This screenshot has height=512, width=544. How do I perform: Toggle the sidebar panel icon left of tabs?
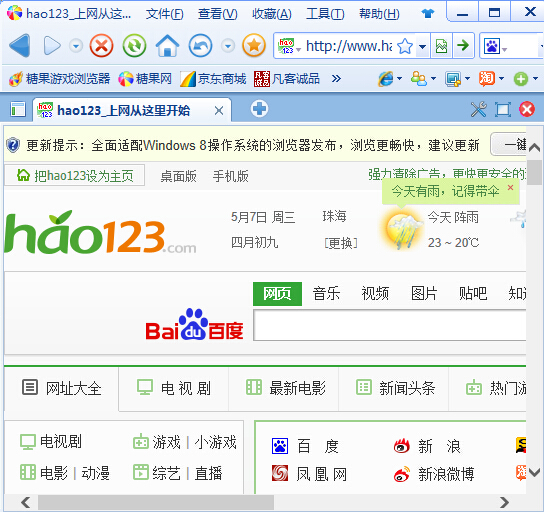tap(18, 109)
